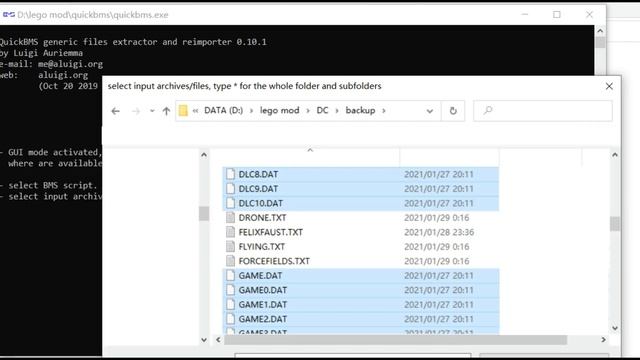Image resolution: width=640 pixels, height=360 pixels.
Task: Select backup in the breadcrumb
Action: click(360, 111)
